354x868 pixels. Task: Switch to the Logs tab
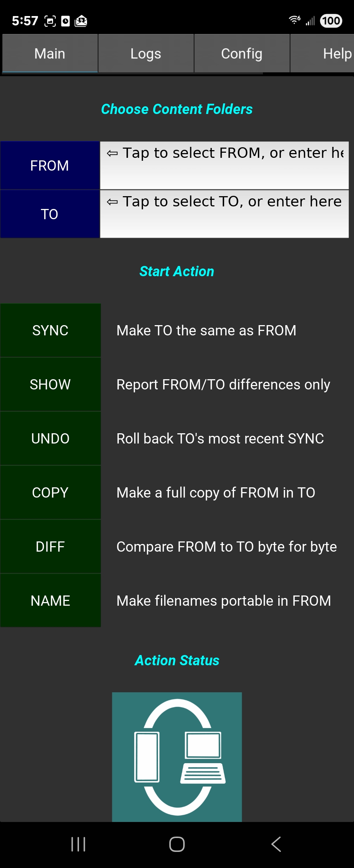[146, 54]
